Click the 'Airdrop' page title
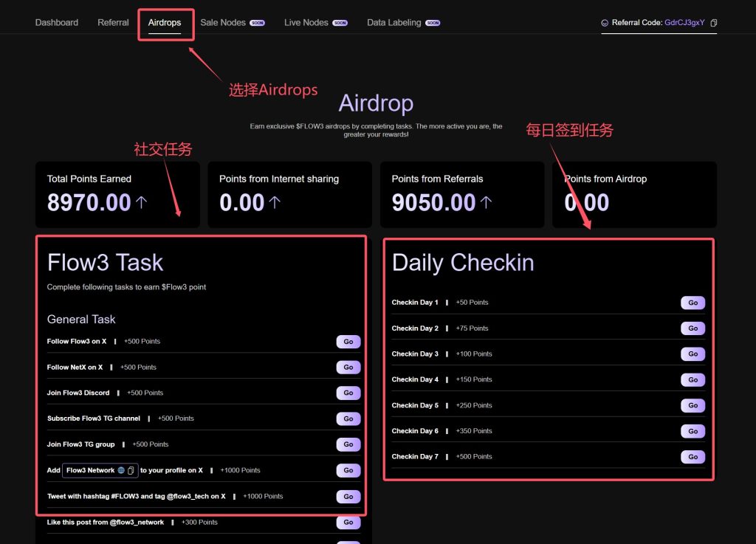This screenshot has height=544, width=756. pos(376,103)
